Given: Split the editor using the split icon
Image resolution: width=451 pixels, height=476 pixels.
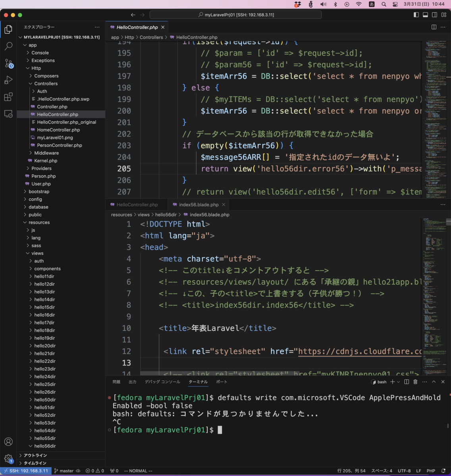Looking at the screenshot, I should point(433,27).
